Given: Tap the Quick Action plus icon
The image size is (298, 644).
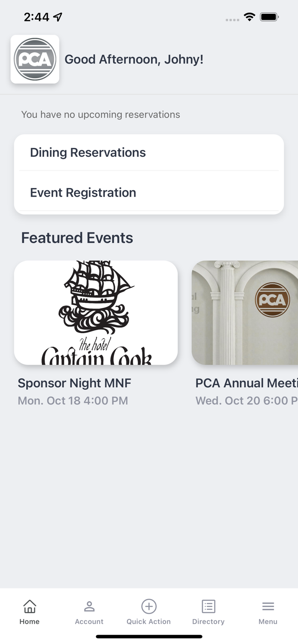Looking at the screenshot, I should [x=149, y=607].
